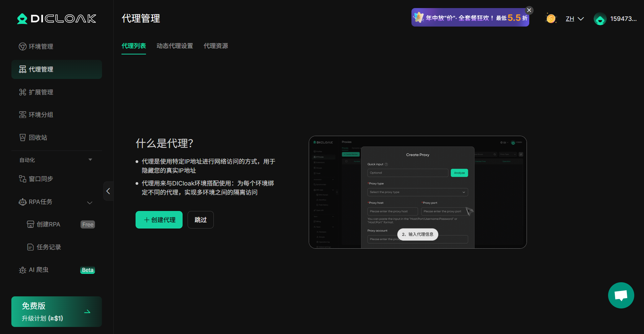The image size is (644, 334).
Task: Click the 回收站 trash icon
Action: (22, 137)
